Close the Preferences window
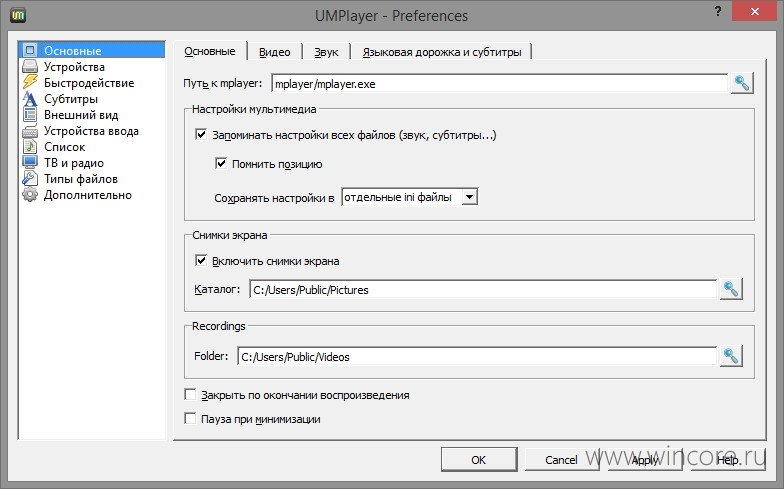The height and width of the screenshot is (489, 784). coord(754,11)
